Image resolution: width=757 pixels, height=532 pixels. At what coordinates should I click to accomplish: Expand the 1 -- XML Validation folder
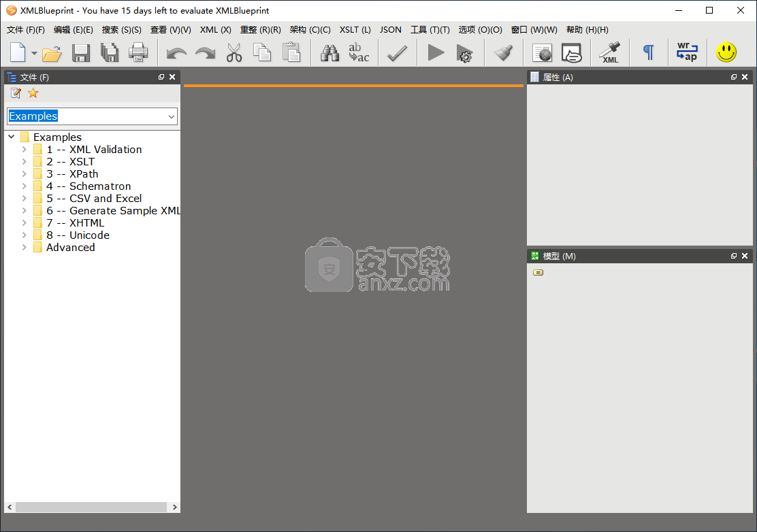coord(24,150)
